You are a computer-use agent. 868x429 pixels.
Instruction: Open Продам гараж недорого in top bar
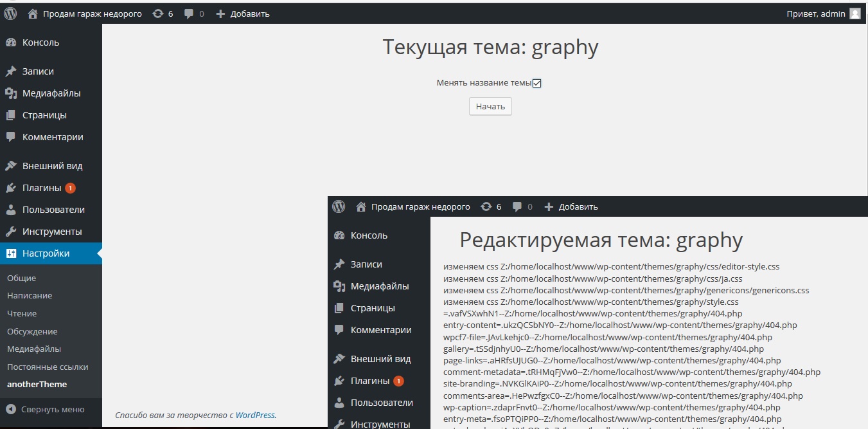click(x=93, y=14)
